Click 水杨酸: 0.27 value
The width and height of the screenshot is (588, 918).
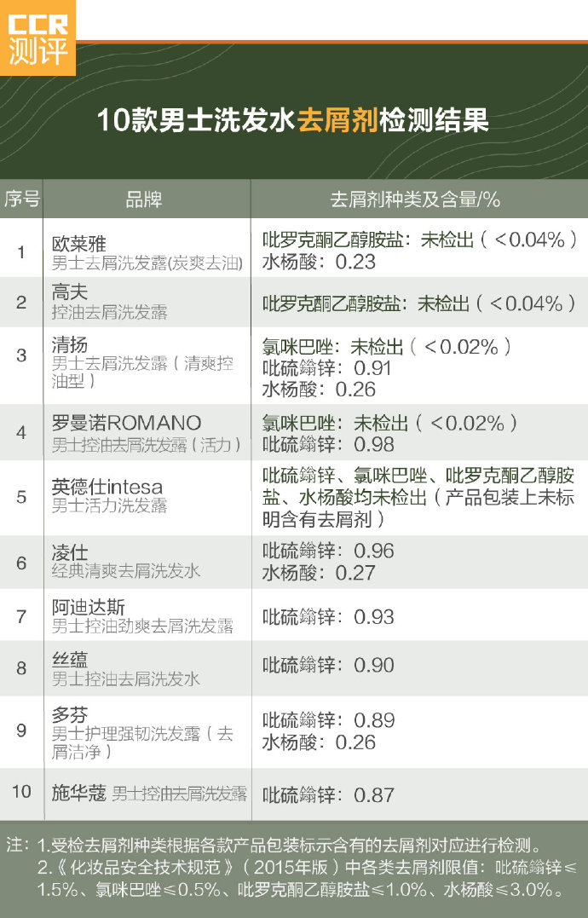pyautogui.click(x=319, y=572)
